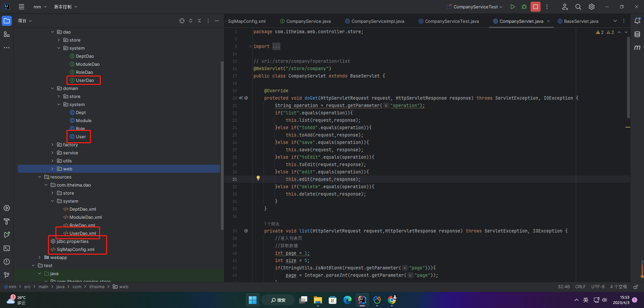This screenshot has height=308, width=644.
Task: Open the Structure tool window in the left sidebar
Action: (7, 34)
